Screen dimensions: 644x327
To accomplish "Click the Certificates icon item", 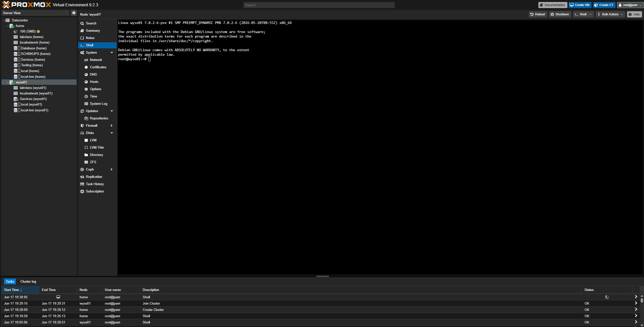I will point(86,67).
